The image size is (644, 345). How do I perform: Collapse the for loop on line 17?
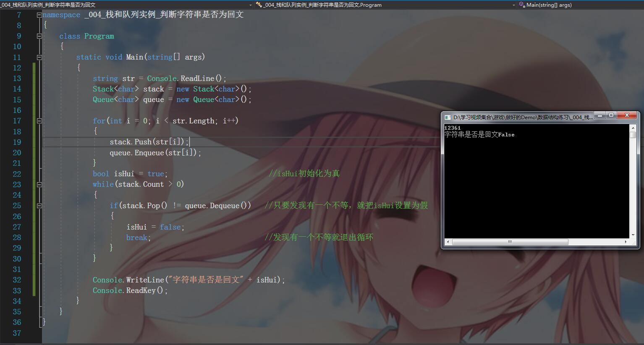[x=39, y=121]
